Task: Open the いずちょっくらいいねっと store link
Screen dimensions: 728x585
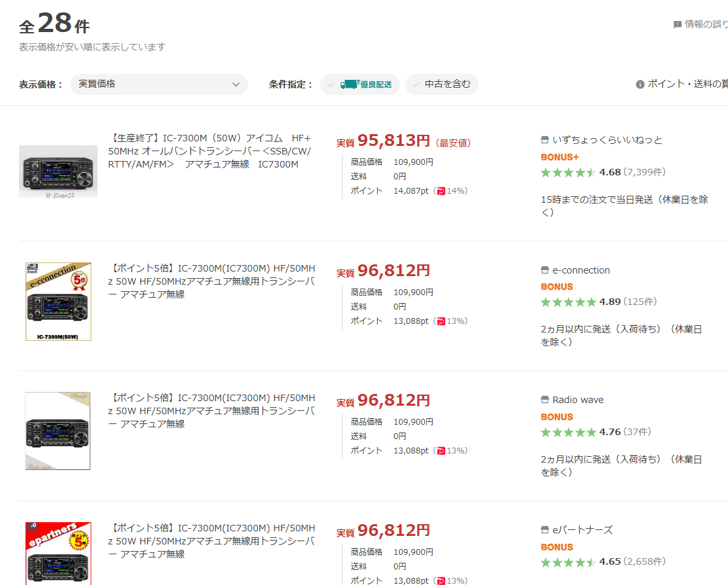Action: [607, 140]
